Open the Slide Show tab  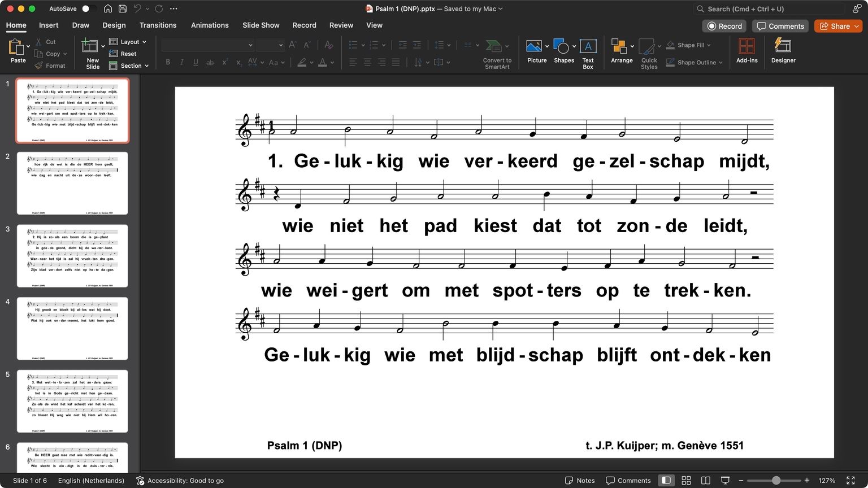point(261,25)
